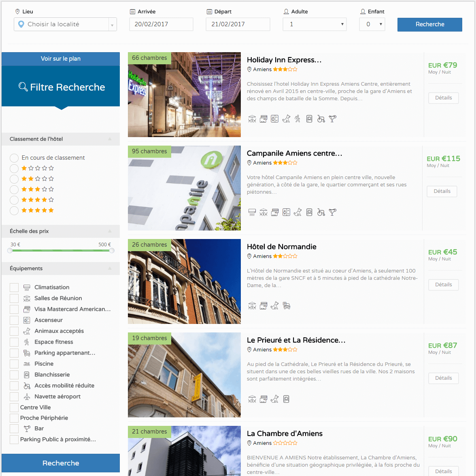Click location pin beside Amiens for Holiday Inn

coord(249,69)
